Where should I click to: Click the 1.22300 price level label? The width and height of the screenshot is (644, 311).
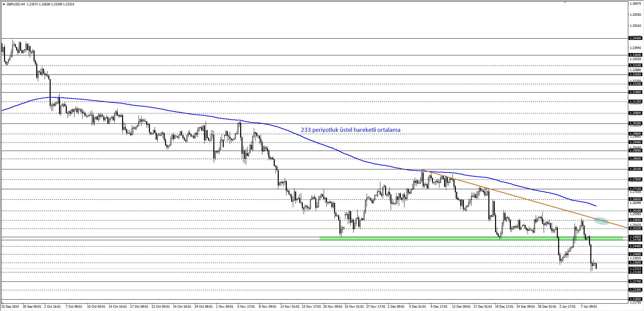(x=635, y=290)
